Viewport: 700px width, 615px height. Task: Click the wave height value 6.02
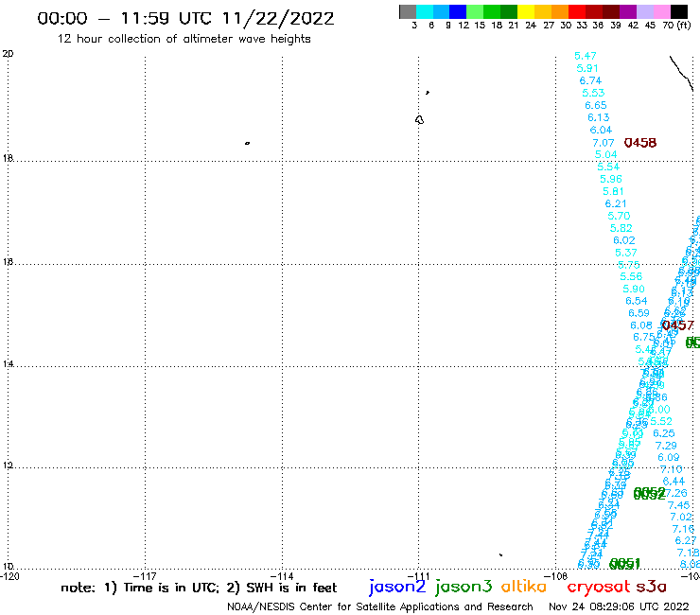624,240
